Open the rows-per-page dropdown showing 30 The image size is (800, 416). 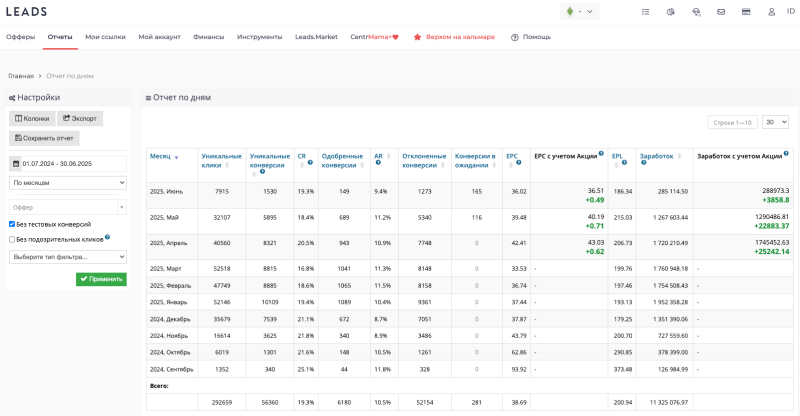click(774, 122)
